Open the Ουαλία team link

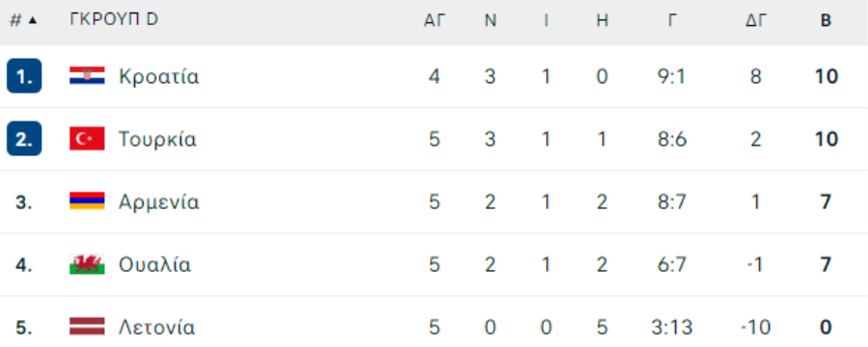pyautogui.click(x=155, y=264)
